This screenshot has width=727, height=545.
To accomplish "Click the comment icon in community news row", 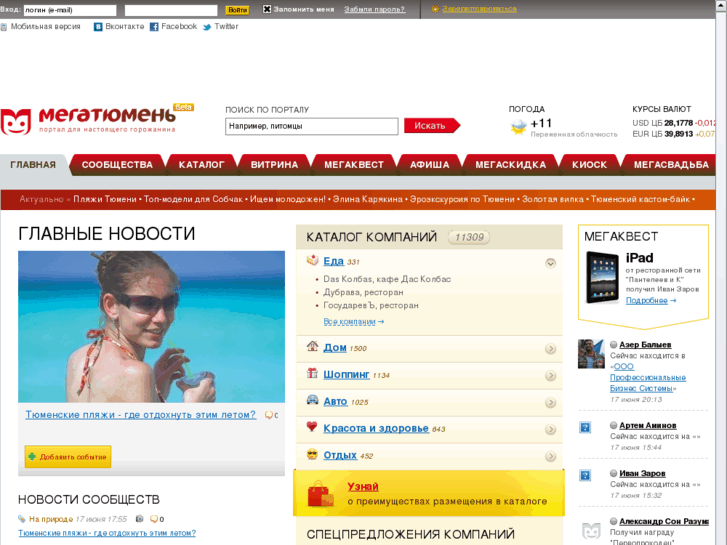I will [154, 519].
